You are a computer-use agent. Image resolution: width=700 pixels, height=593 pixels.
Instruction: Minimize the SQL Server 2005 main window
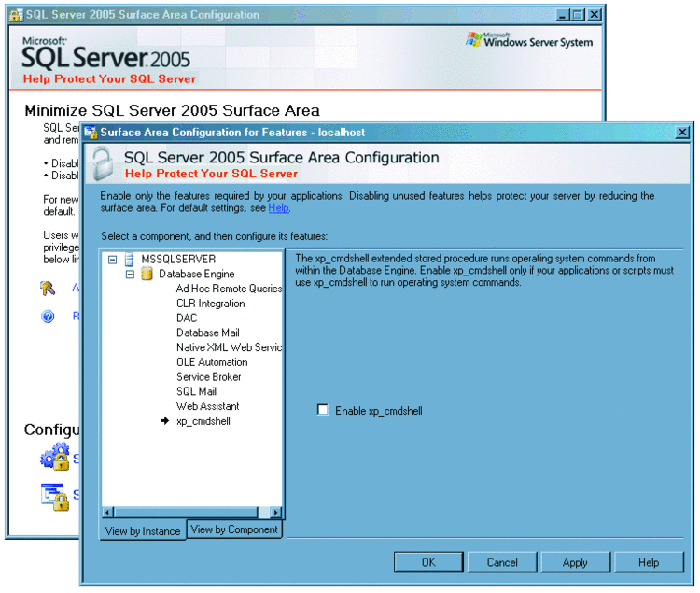[x=563, y=15]
